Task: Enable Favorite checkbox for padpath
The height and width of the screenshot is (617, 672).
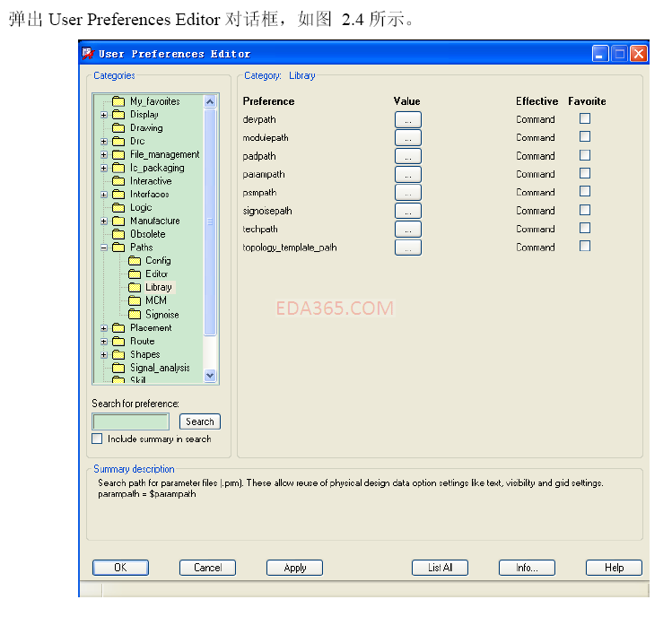Action: [585, 155]
